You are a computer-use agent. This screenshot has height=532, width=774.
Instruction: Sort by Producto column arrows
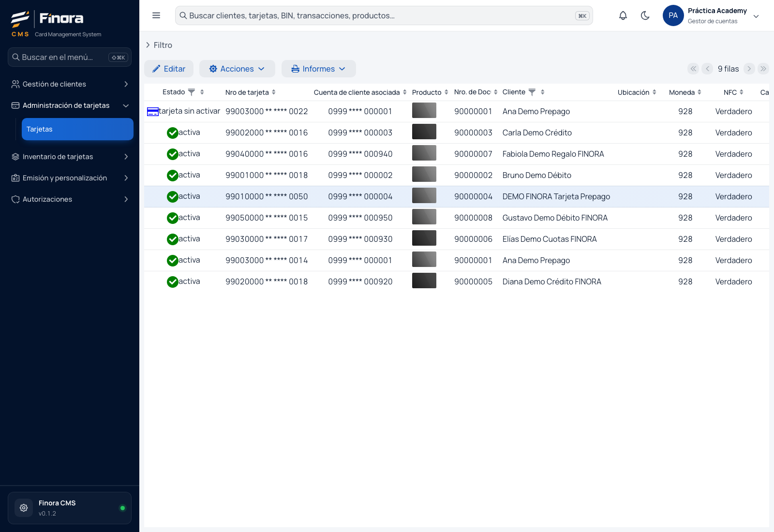coord(447,92)
